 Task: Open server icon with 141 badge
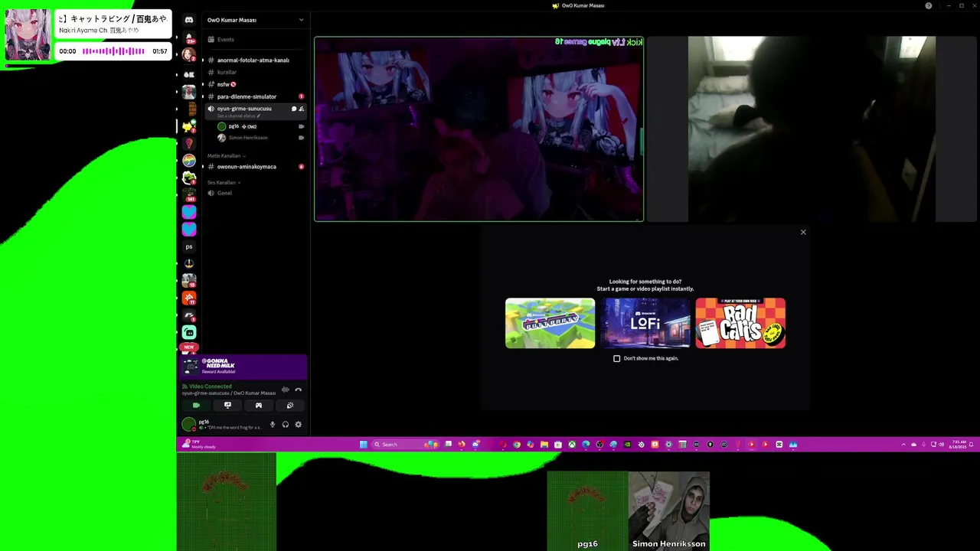(x=189, y=194)
